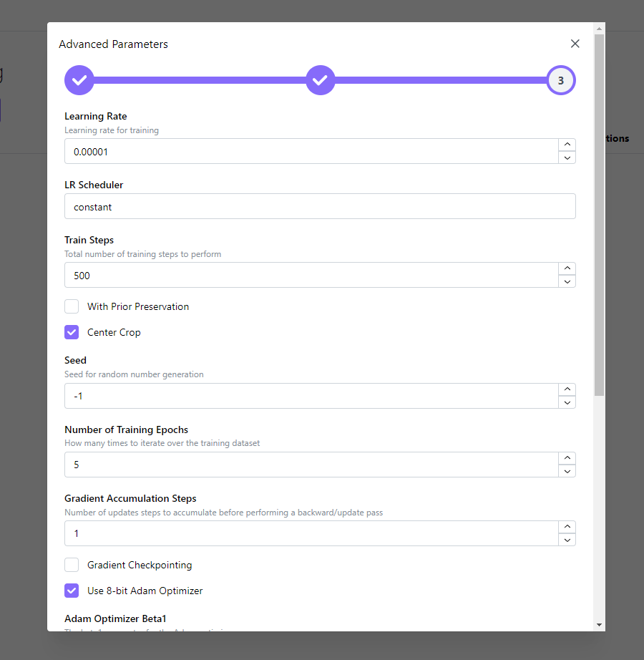
Task: Select step 3 in the progress stepper
Action: [560, 80]
